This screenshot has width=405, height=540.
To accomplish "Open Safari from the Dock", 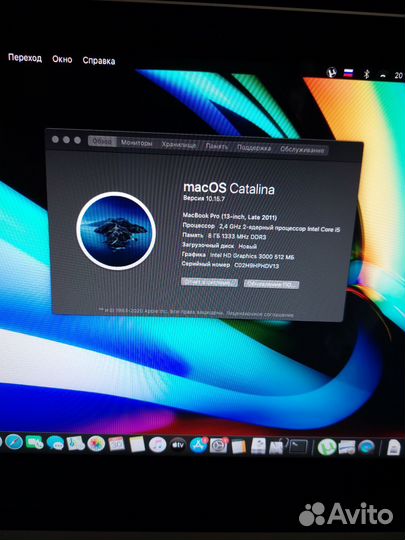I will point(14,442).
